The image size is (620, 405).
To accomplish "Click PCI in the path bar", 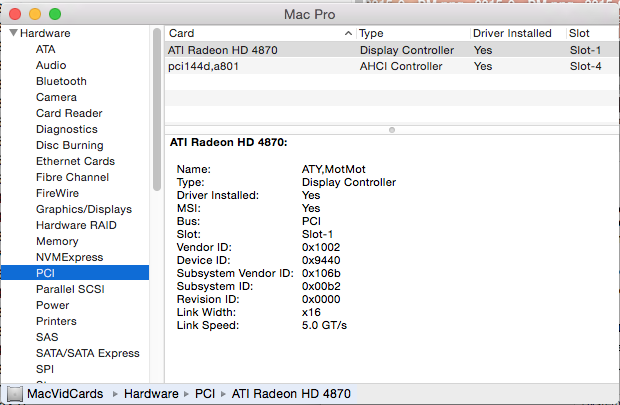I will [x=205, y=394].
